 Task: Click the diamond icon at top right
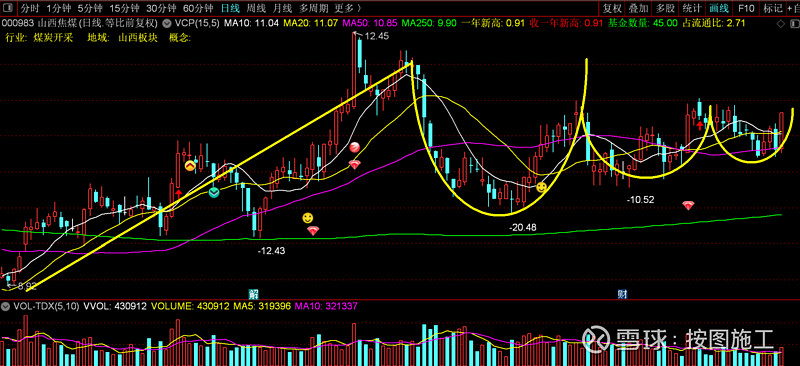click(781, 24)
